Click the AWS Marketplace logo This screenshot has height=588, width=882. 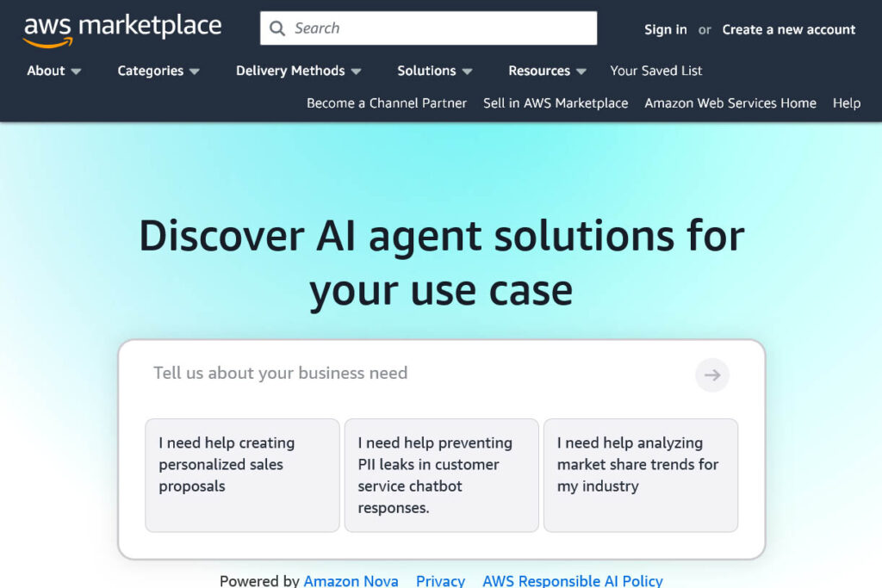[121, 27]
